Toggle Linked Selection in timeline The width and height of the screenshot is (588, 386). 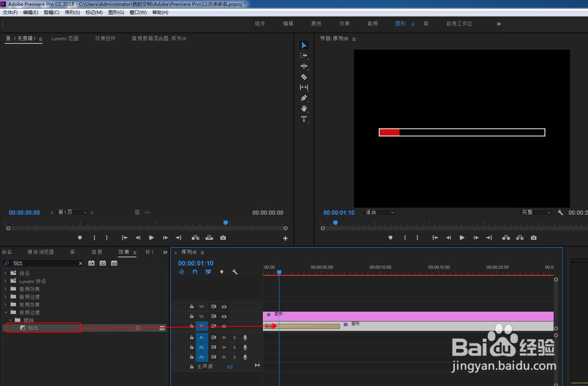(x=208, y=272)
